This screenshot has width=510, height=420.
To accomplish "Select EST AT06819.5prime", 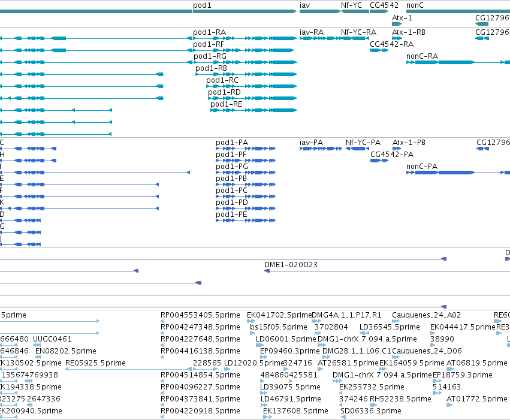I will coord(477,364).
